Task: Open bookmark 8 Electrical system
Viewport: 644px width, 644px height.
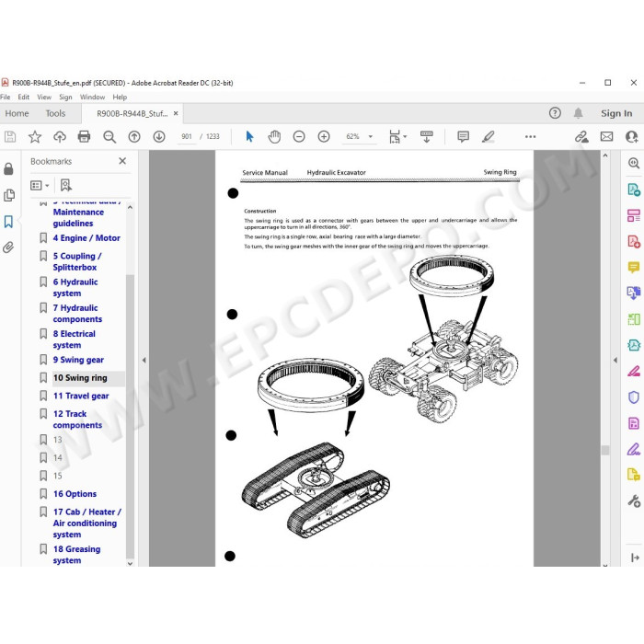Action: pos(74,339)
